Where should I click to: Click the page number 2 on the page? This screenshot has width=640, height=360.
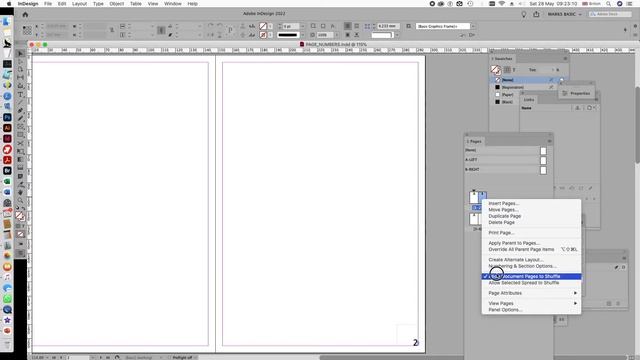pyautogui.click(x=416, y=343)
